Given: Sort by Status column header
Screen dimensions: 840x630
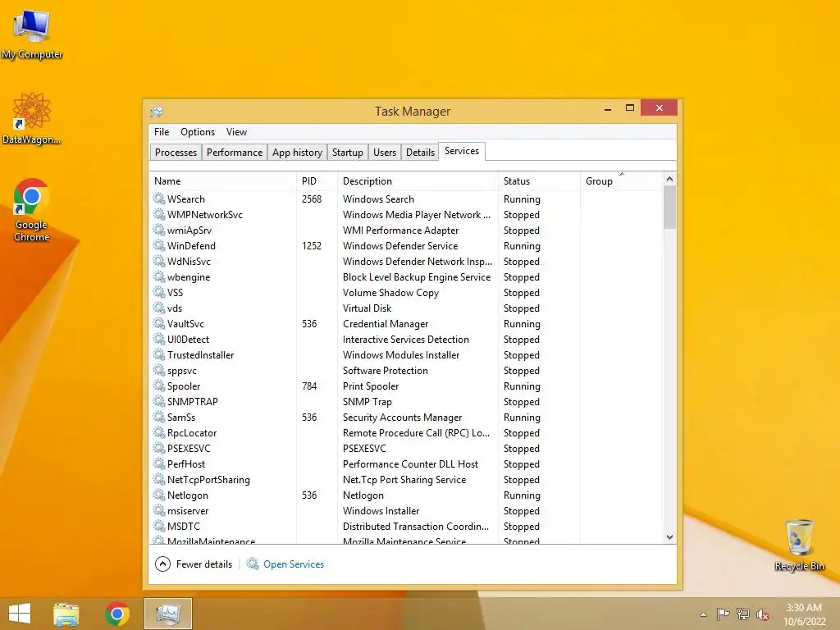Looking at the screenshot, I should [x=539, y=181].
